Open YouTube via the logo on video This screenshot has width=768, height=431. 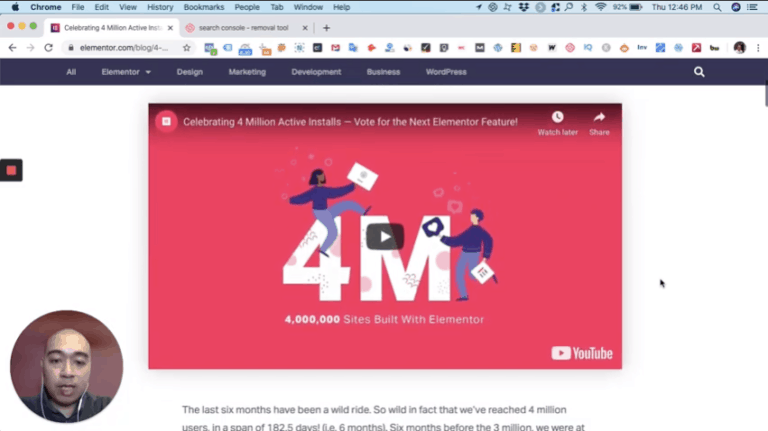point(581,353)
